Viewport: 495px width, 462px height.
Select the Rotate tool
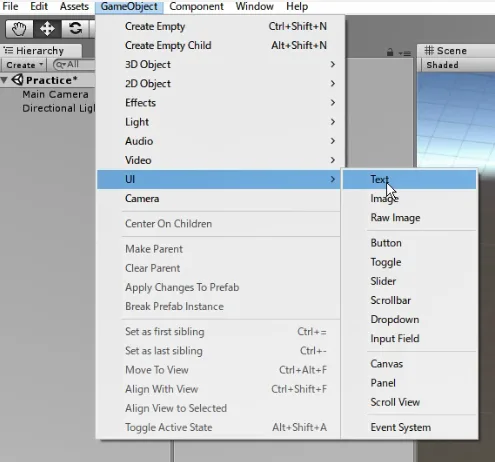point(75,29)
